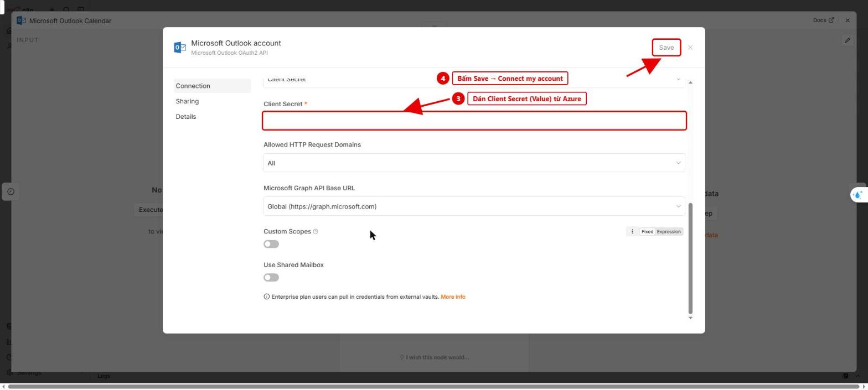Switch Custom Scopes to Fixed mode

647,232
